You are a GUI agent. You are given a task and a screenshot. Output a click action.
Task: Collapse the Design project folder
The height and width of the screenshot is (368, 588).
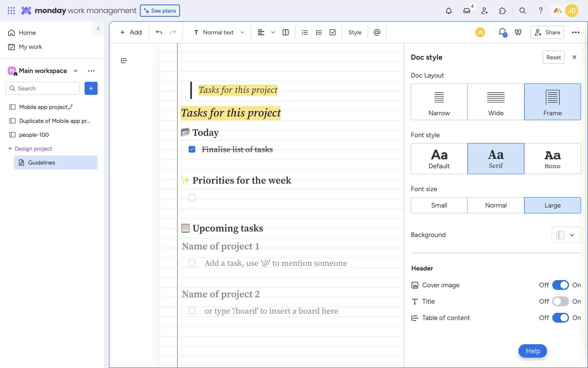click(x=10, y=149)
